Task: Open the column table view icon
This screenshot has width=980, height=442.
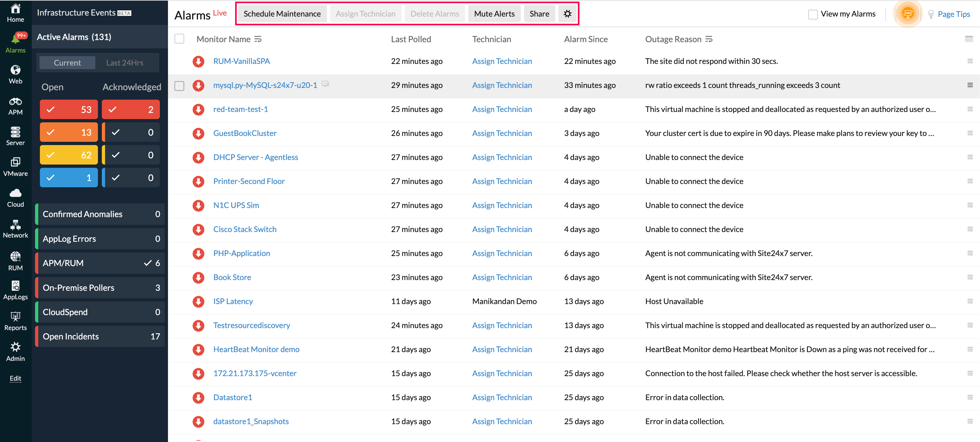Action: tap(969, 39)
